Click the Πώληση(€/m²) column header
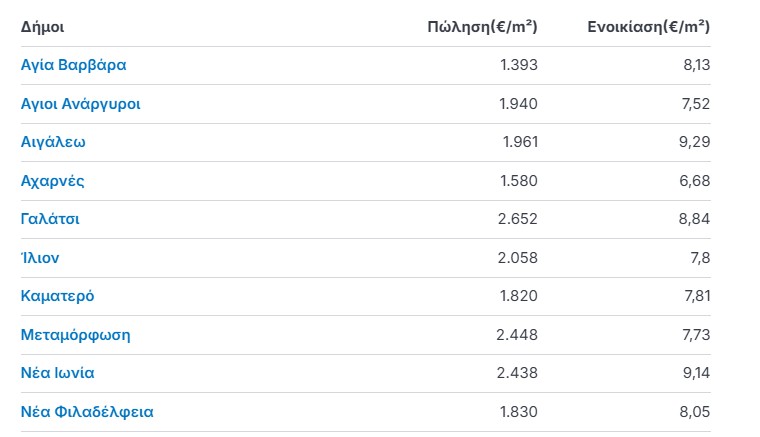 (482, 27)
